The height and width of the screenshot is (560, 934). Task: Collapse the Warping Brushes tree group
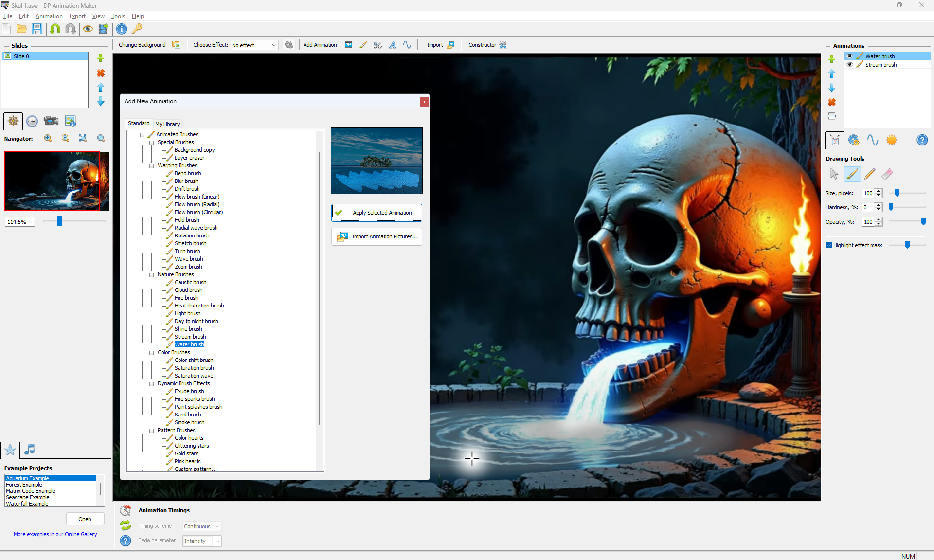[x=151, y=166]
